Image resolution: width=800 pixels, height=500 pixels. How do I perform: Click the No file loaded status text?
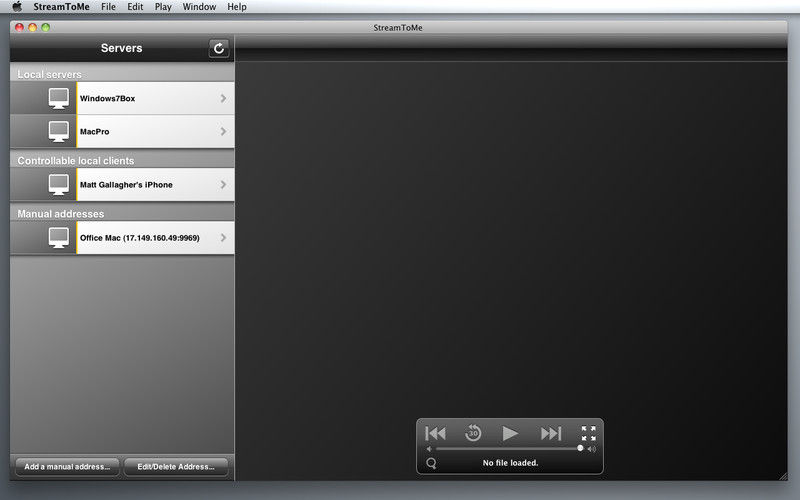click(510, 463)
